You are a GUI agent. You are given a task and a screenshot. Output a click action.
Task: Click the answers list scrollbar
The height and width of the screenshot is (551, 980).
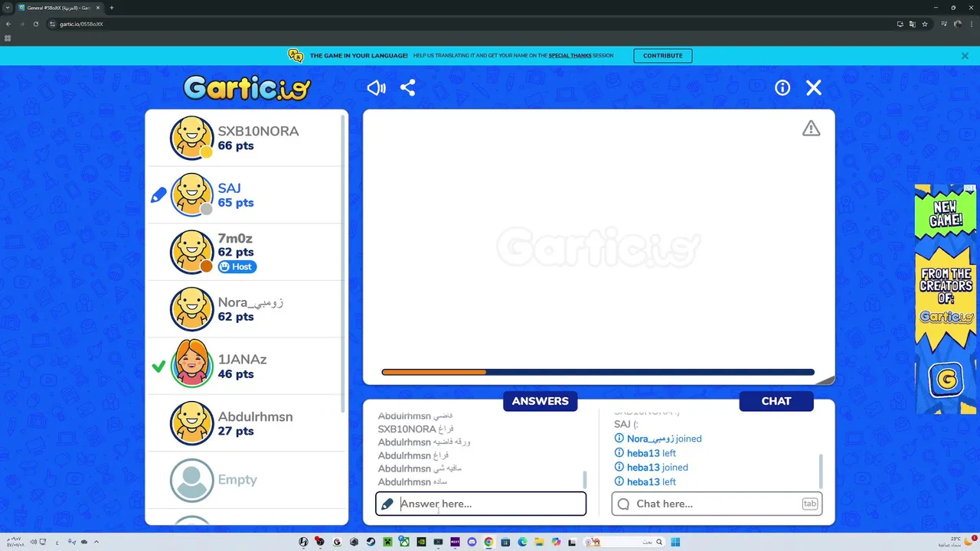(585, 480)
